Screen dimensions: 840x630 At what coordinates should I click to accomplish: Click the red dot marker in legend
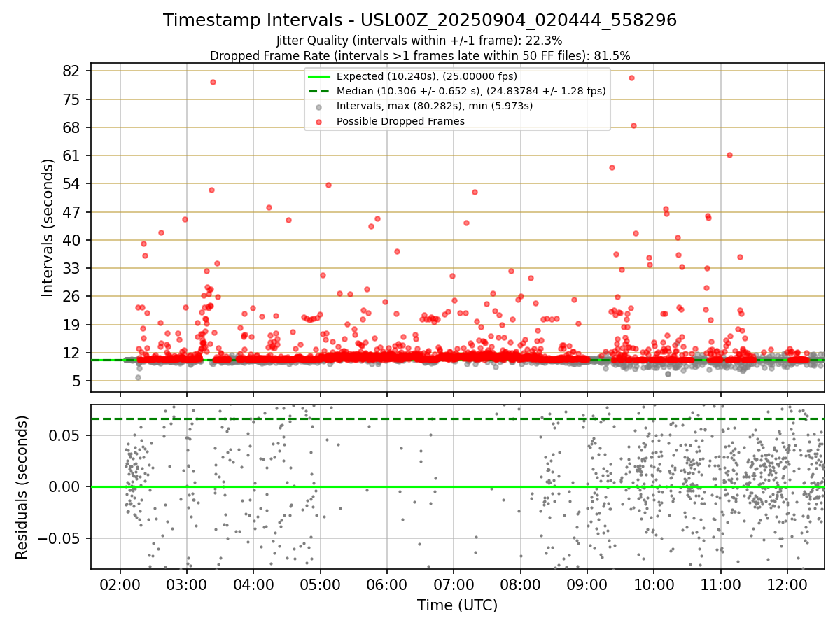click(318, 122)
